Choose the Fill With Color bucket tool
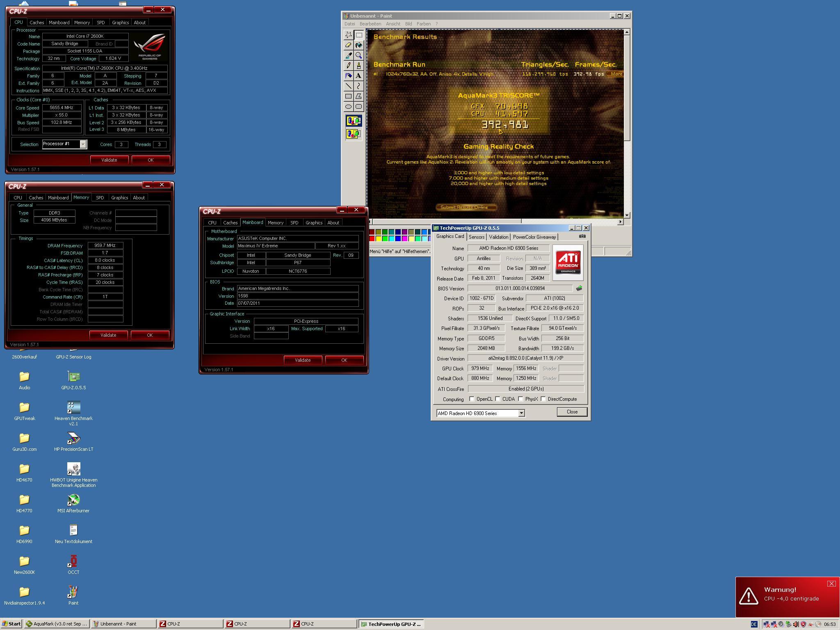The image size is (840, 630). [x=358, y=45]
